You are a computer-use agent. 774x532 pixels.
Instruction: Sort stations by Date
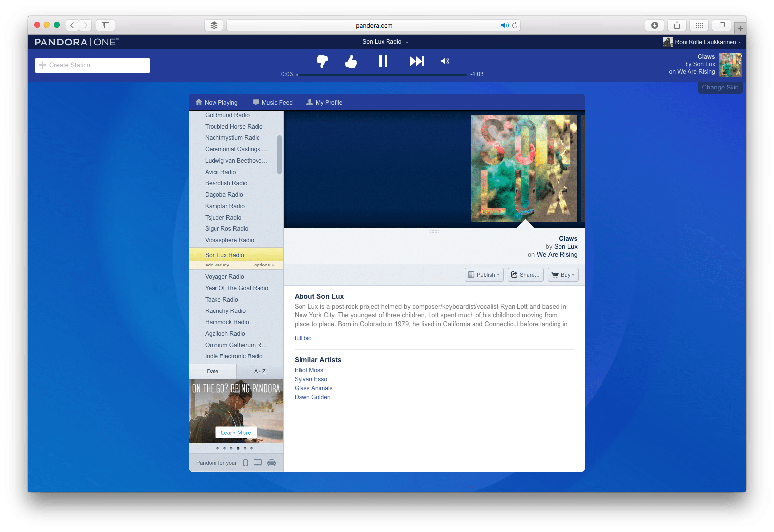(213, 371)
